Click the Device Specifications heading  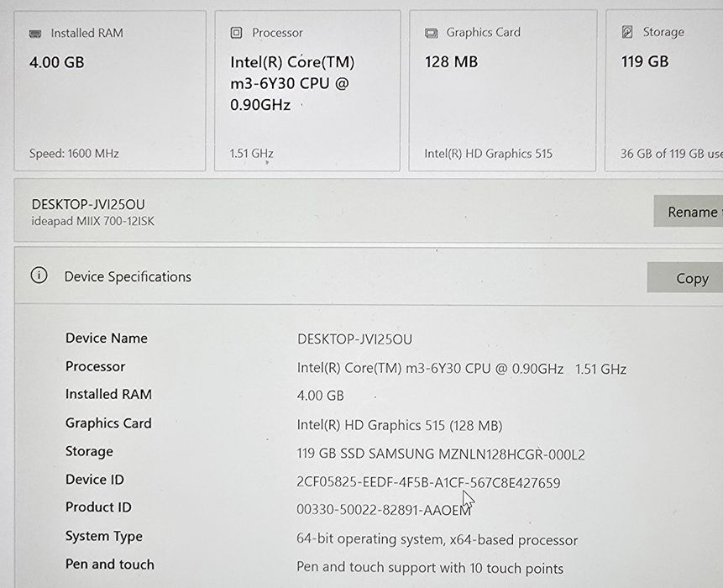(128, 276)
